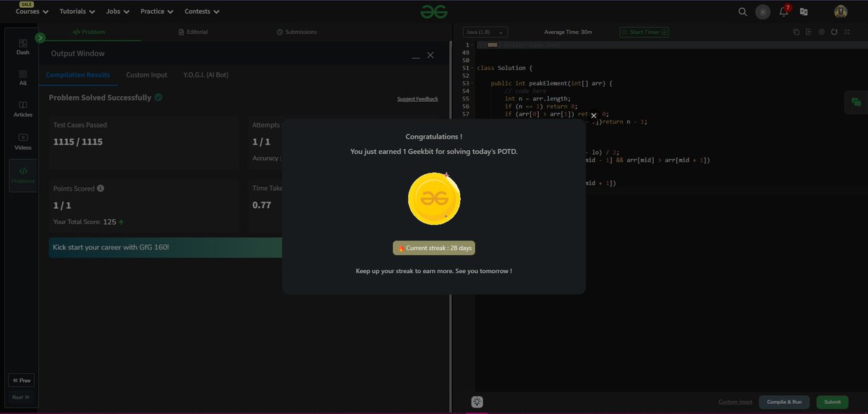Open the language translate icon in header
Image resolution: width=868 pixels, height=414 pixels.
click(804, 12)
